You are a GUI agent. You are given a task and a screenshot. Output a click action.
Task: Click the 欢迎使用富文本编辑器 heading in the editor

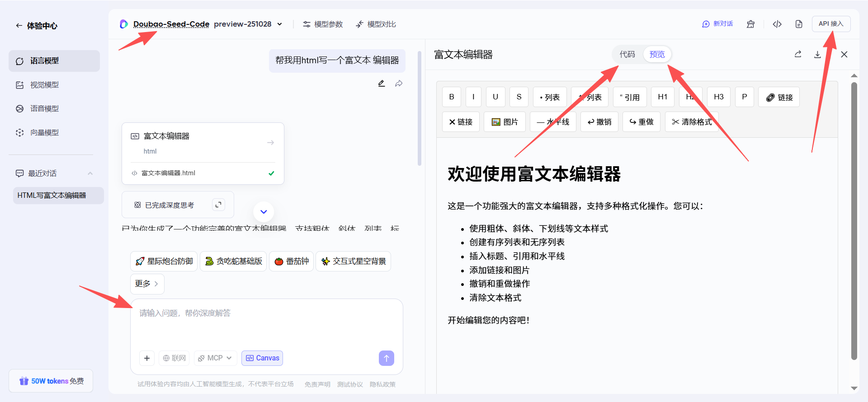click(x=534, y=174)
